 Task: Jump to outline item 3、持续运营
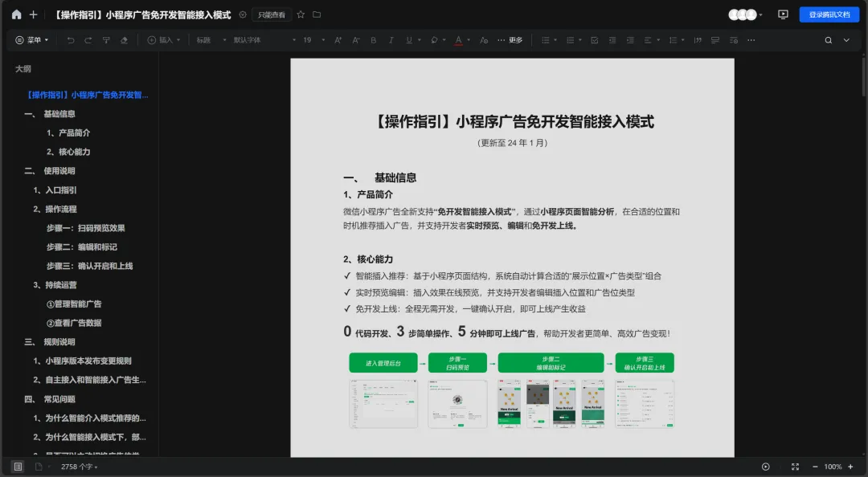pyautogui.click(x=55, y=285)
